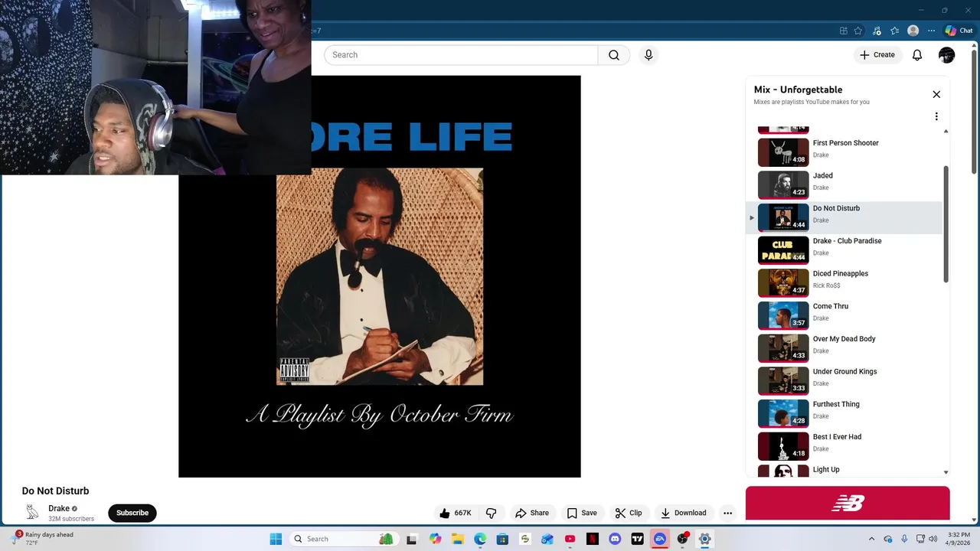Click the YouTube search magnifier button
The height and width of the screenshot is (551, 980).
click(614, 55)
